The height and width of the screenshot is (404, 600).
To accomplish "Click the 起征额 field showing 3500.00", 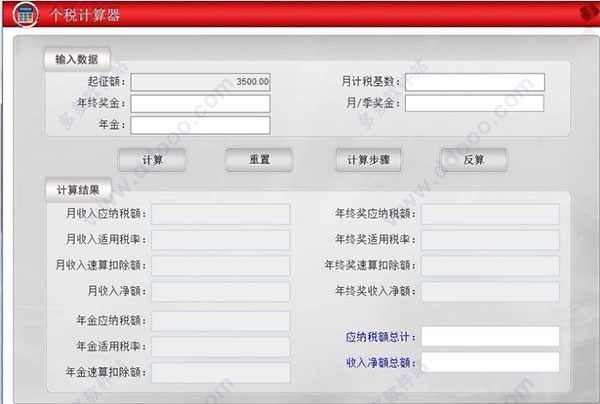I will click(200, 82).
